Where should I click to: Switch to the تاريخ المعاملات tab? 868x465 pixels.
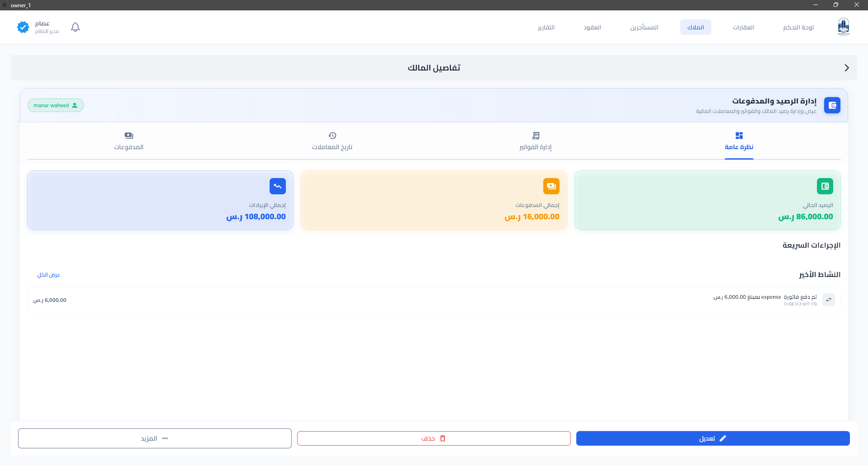pos(332,142)
